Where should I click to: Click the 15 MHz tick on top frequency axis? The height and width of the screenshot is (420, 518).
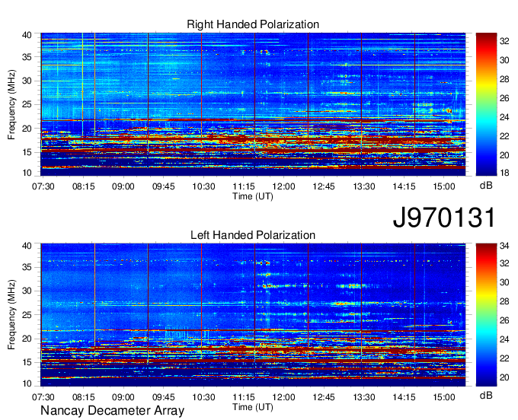(x=27, y=152)
